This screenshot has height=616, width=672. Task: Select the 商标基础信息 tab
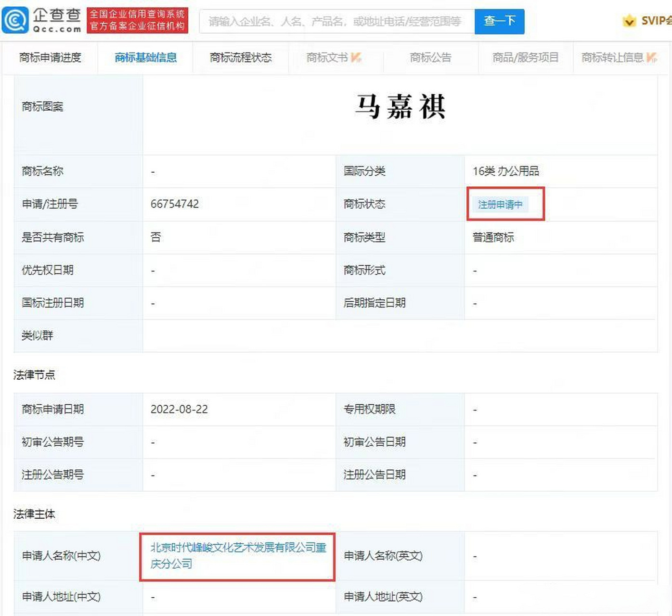[x=145, y=58]
